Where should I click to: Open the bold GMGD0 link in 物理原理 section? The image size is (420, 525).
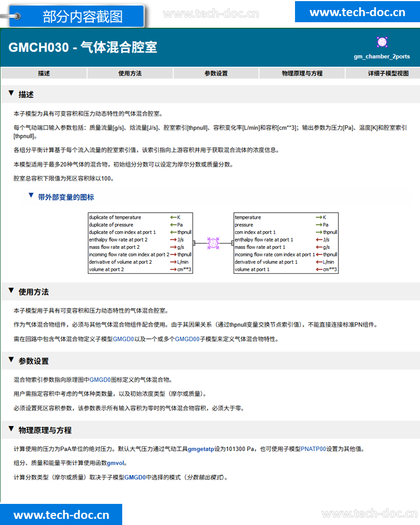136,478
